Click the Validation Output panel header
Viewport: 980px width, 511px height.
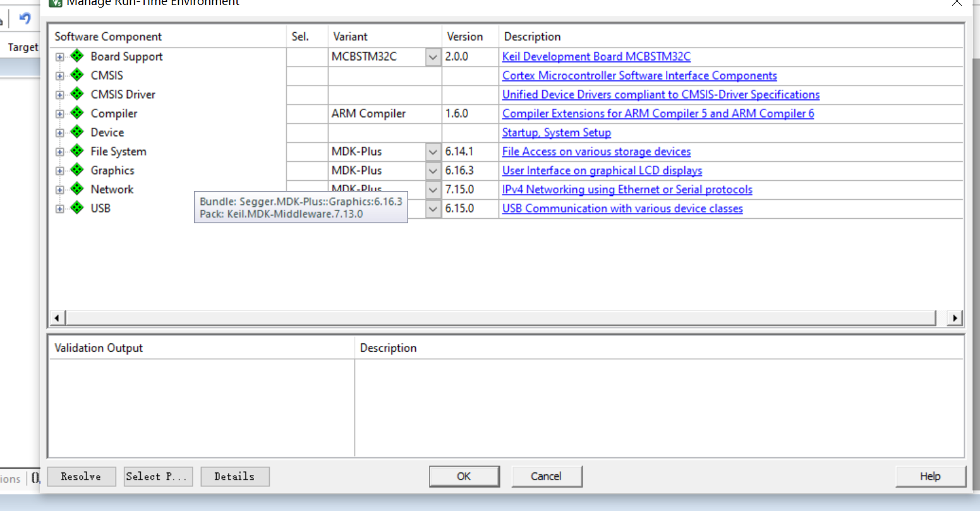(x=202, y=348)
